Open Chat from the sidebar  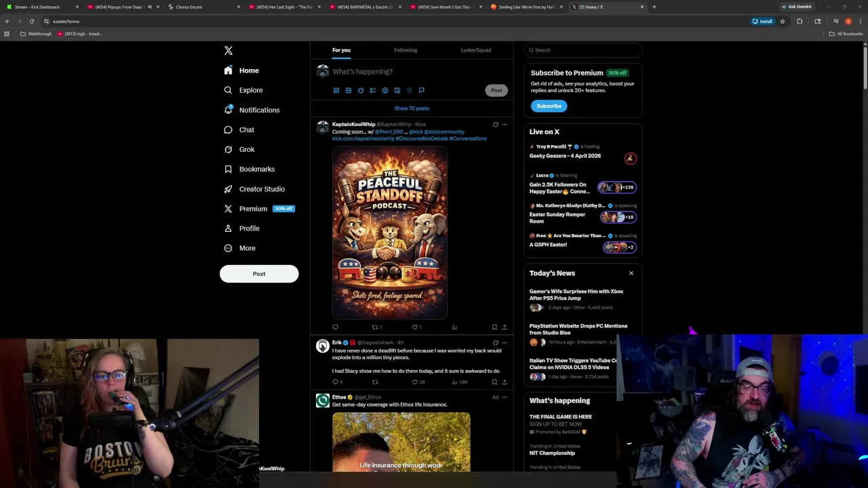coord(239,129)
